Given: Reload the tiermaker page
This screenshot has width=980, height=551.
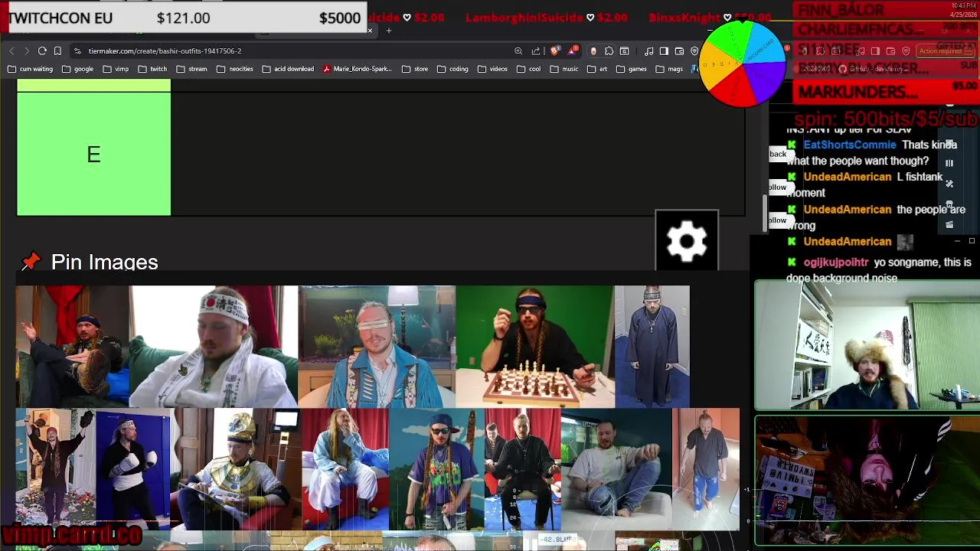Looking at the screenshot, I should pyautogui.click(x=42, y=51).
